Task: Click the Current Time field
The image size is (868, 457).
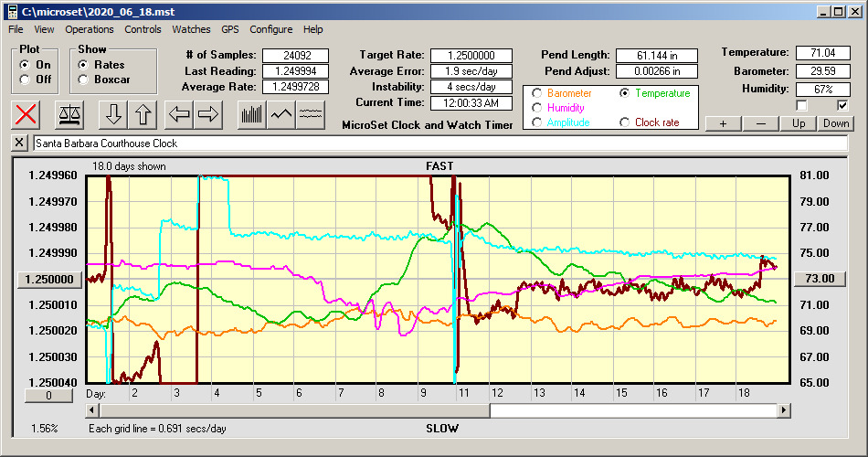Action: pos(471,102)
